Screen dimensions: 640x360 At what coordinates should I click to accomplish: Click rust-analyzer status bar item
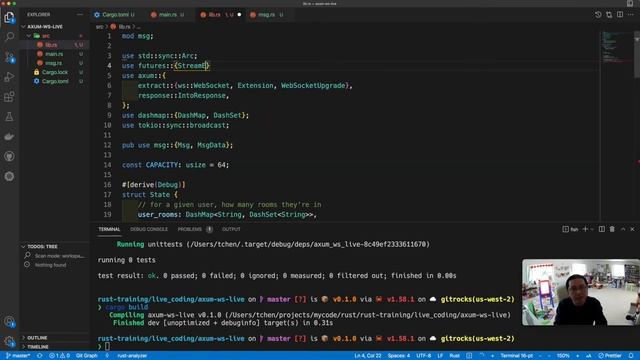click(x=132, y=356)
